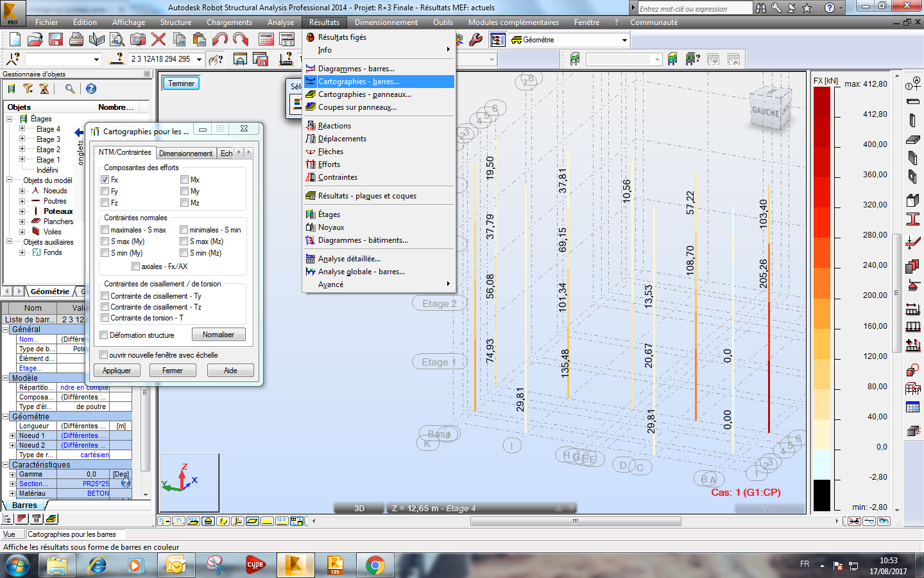This screenshot has height=578, width=924.
Task: Expand the Poteaux tree node
Action: pyautogui.click(x=22, y=211)
